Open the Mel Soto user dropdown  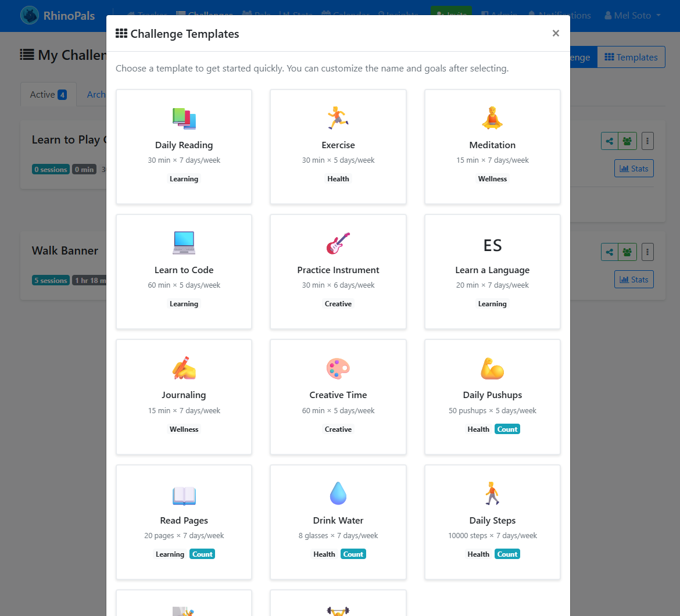632,16
